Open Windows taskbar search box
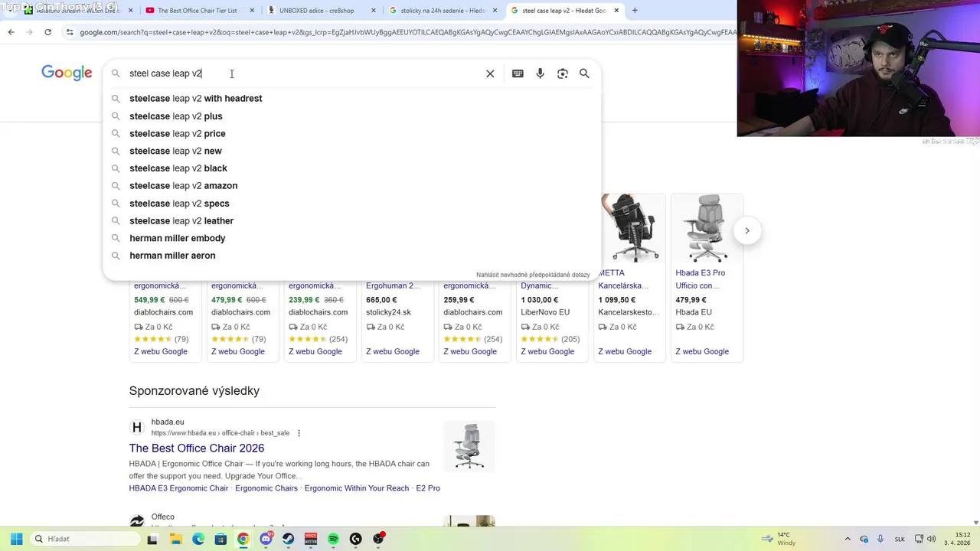Viewport: 980px width, 551px height. pos(84,539)
